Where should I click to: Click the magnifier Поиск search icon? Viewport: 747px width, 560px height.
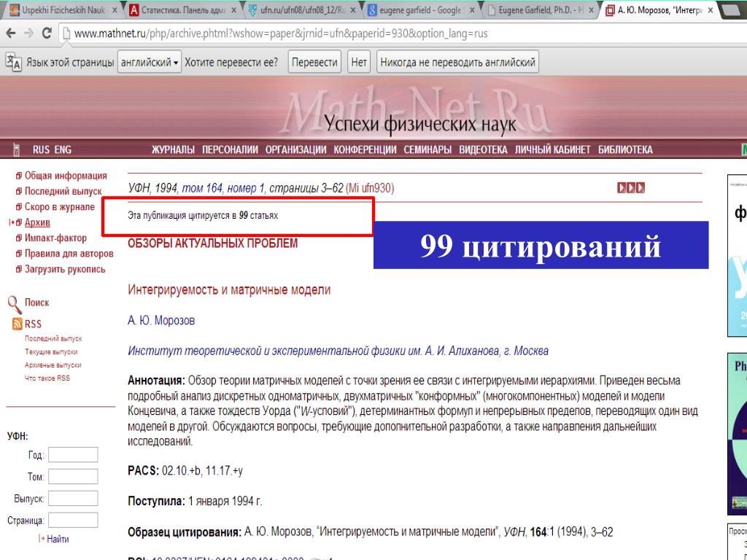(x=14, y=303)
